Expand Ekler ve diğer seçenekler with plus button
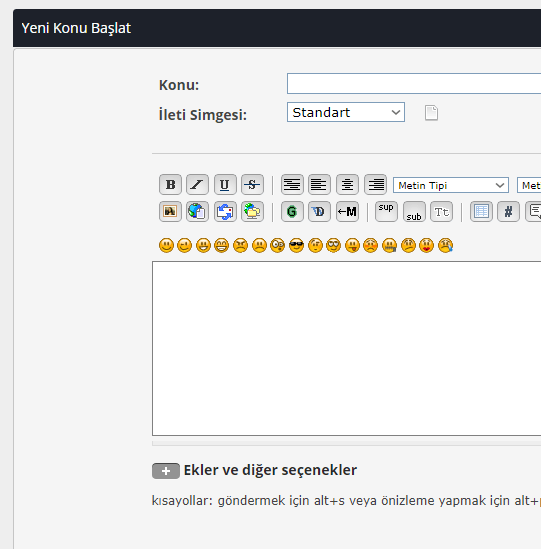This screenshot has height=549, width=541. pyautogui.click(x=166, y=471)
